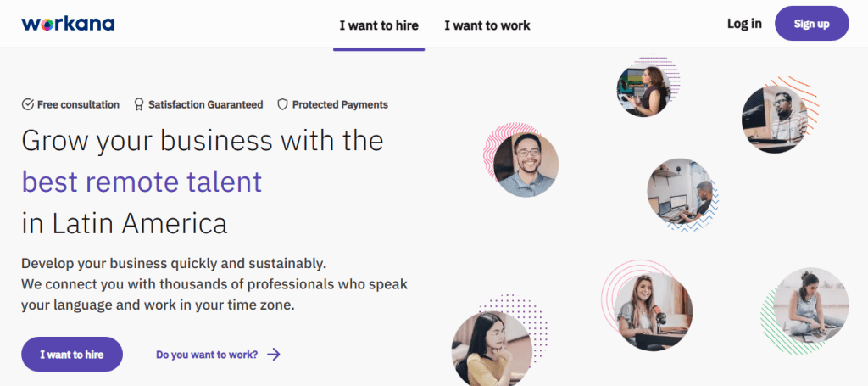Click the Grow your business with the heading
Screen dimensions: 868x386
pyautogui.click(x=203, y=141)
